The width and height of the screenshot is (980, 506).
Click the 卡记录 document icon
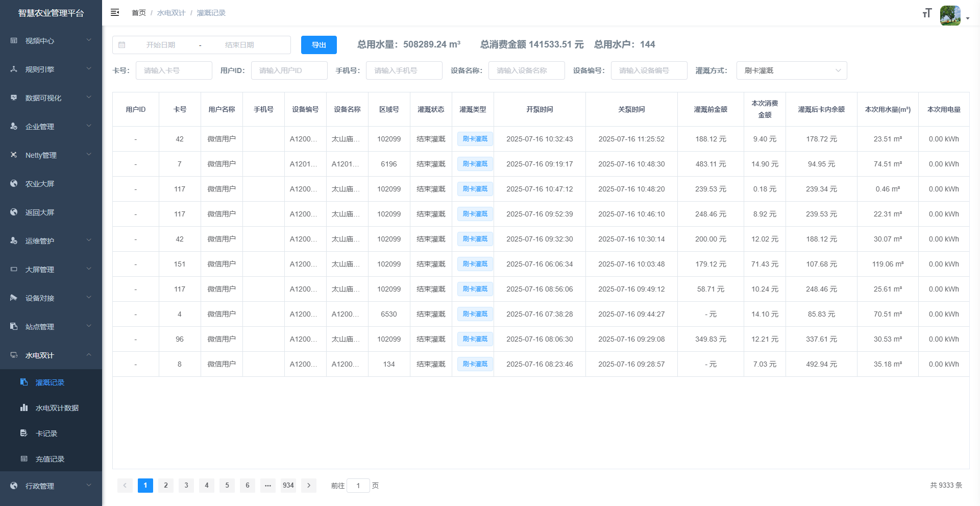coord(24,433)
